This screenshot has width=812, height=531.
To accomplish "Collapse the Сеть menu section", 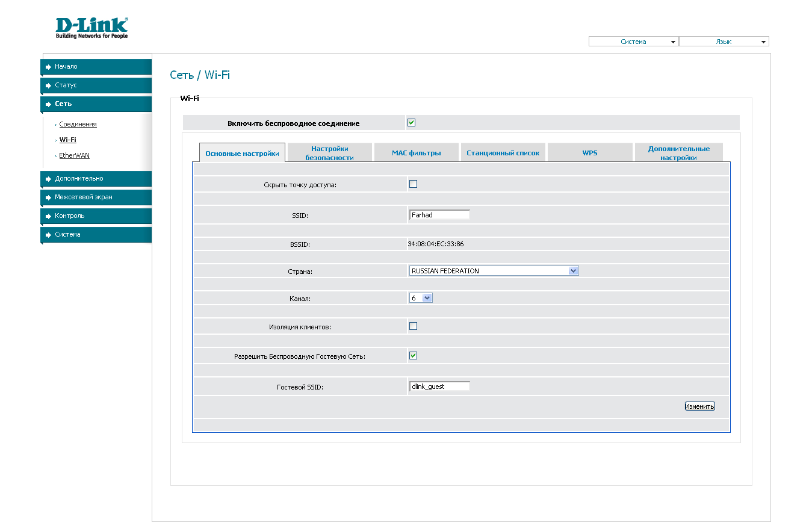I will (96, 104).
